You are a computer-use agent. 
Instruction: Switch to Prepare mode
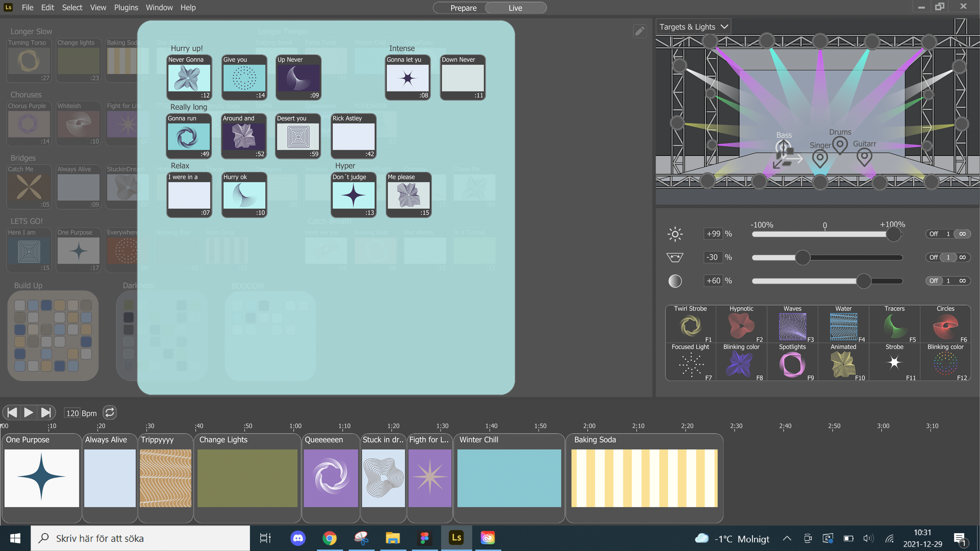tap(463, 8)
